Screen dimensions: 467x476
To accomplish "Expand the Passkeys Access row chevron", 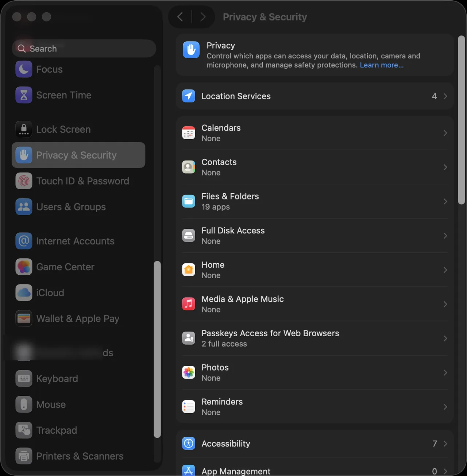I will (x=445, y=338).
